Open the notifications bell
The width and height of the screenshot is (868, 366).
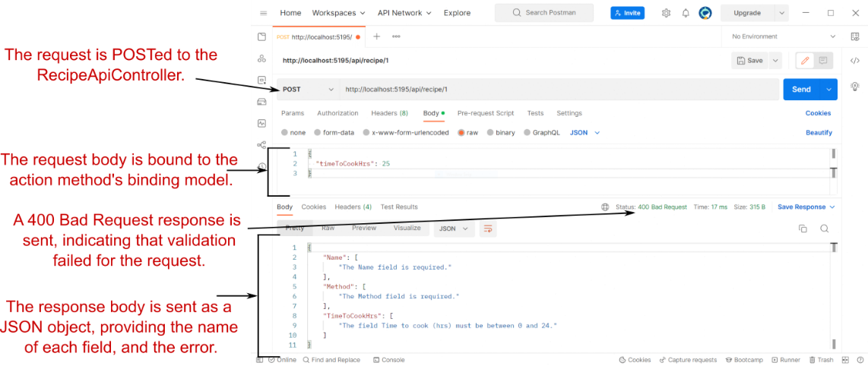[x=686, y=13]
